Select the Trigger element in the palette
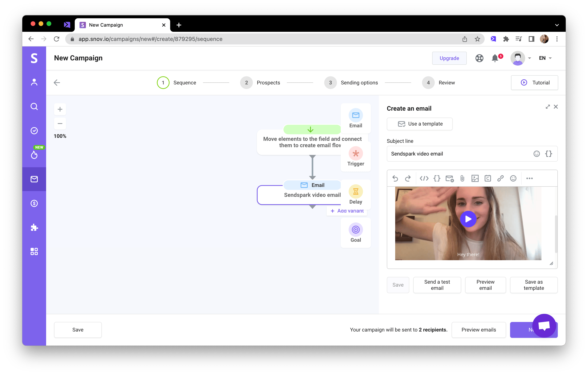This screenshot has height=375, width=588. pyautogui.click(x=356, y=157)
